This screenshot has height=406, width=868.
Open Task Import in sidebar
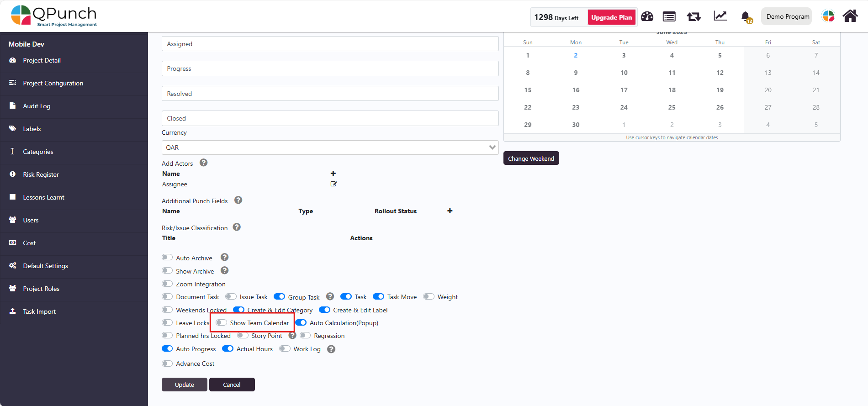74,312
